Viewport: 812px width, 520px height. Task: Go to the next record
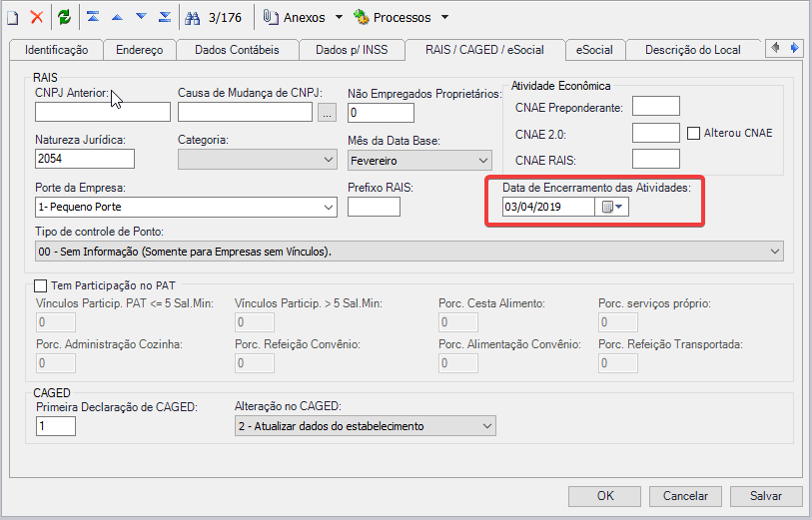pyautogui.click(x=141, y=17)
